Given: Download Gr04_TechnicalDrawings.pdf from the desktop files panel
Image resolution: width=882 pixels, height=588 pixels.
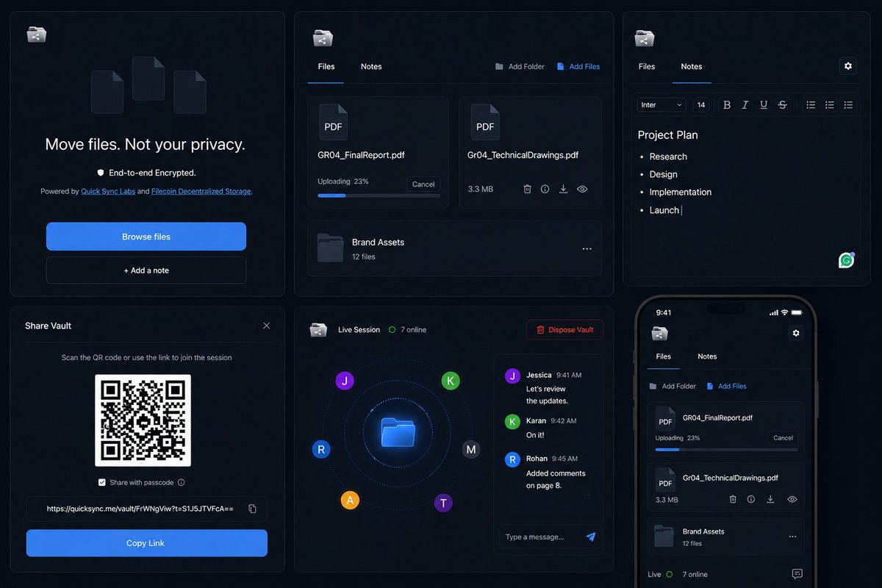Looking at the screenshot, I should coord(563,189).
